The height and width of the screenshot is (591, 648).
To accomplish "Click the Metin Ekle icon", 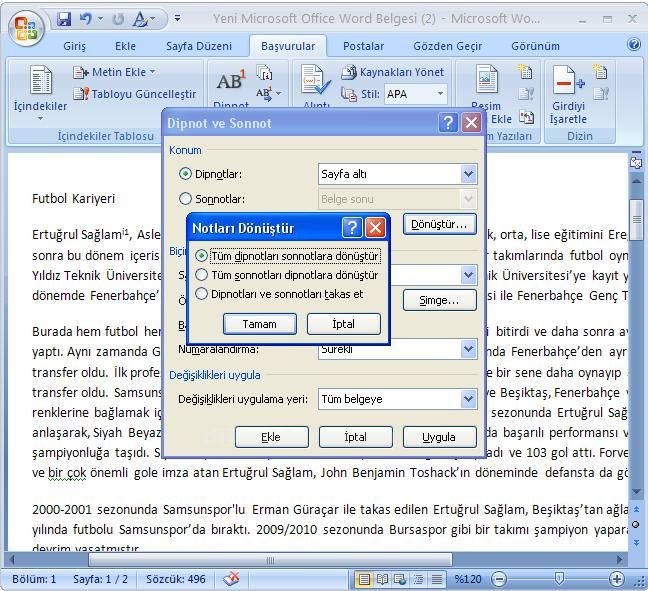I will tap(80, 72).
